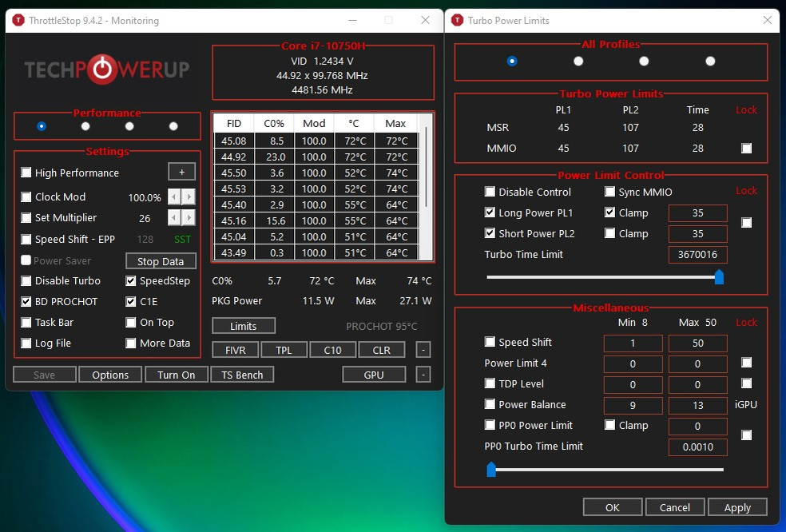Enable the Task Bar checkbox
The height and width of the screenshot is (532, 786).
(26, 323)
